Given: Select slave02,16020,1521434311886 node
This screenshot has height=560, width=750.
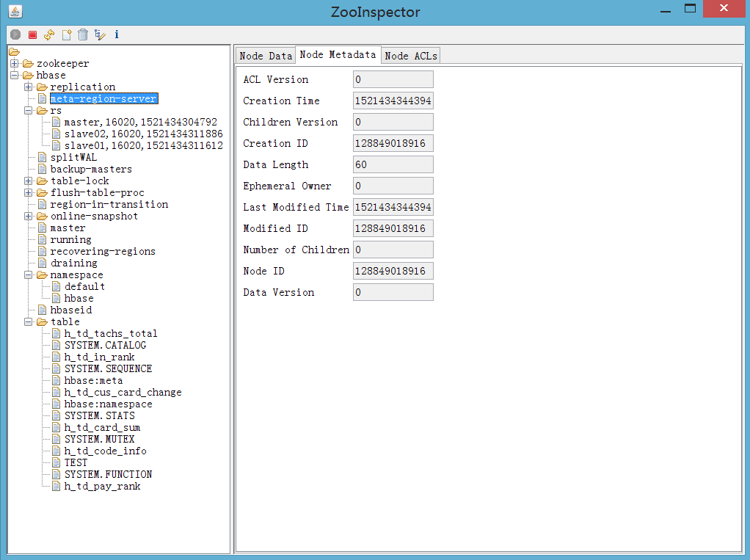Looking at the screenshot, I should coord(144,134).
